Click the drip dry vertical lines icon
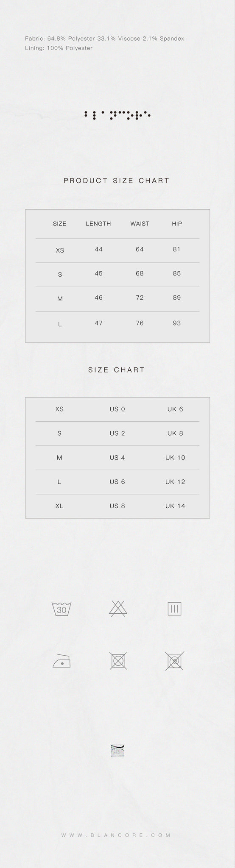235x868 pixels. point(174,609)
